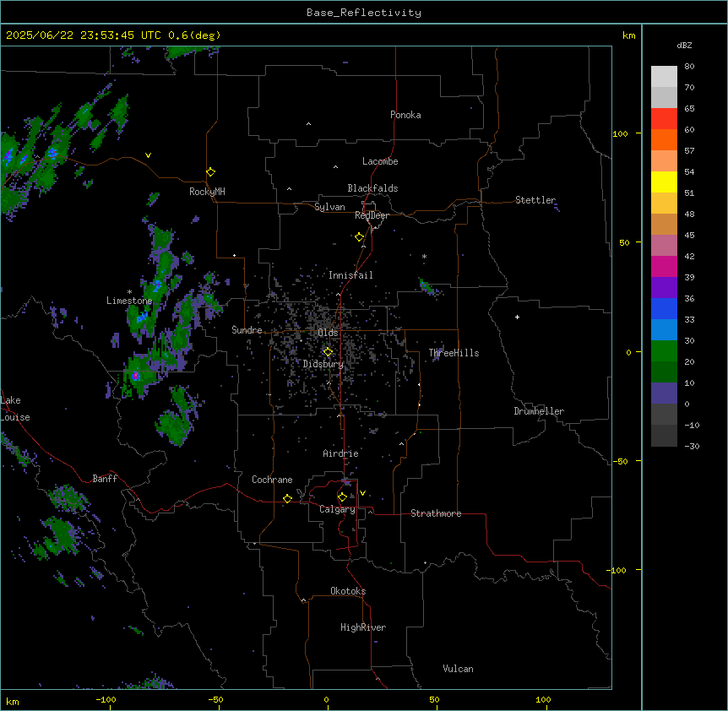
Task: Pick the dark orange 60 dBZ legend swatch
Action: 664,139
